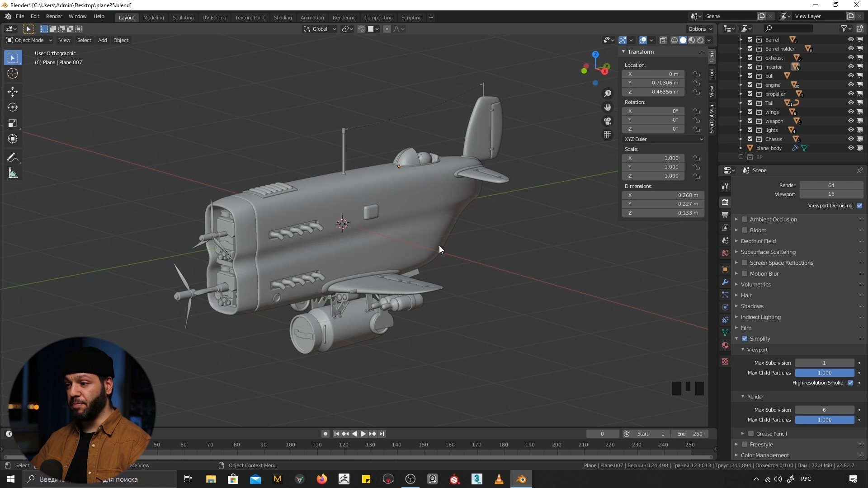The height and width of the screenshot is (488, 868).
Task: Open the Render menu
Action: (54, 16)
